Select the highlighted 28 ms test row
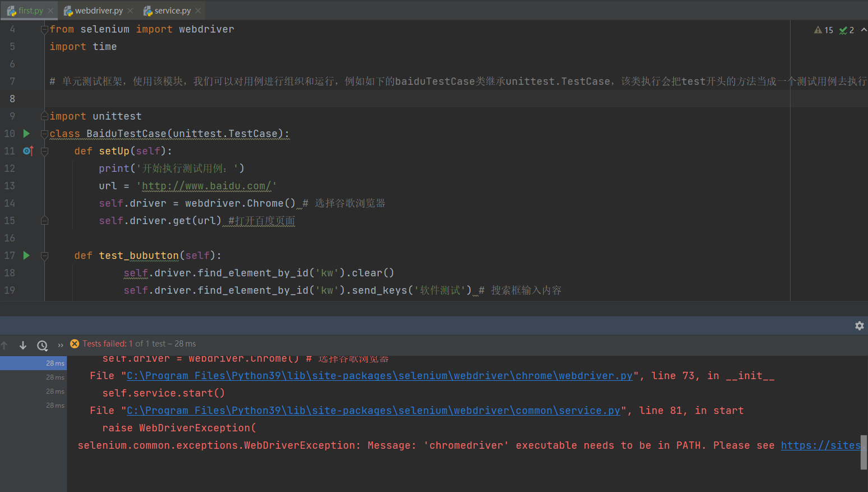 click(x=33, y=363)
